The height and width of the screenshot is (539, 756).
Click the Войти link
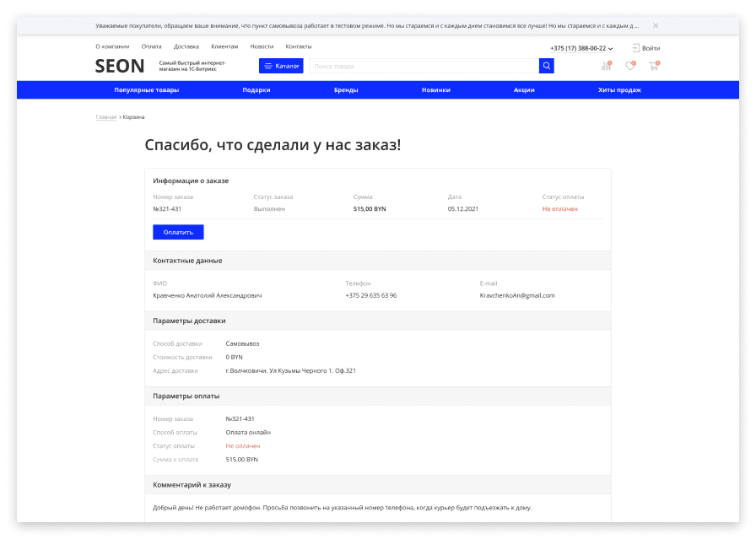click(x=651, y=48)
